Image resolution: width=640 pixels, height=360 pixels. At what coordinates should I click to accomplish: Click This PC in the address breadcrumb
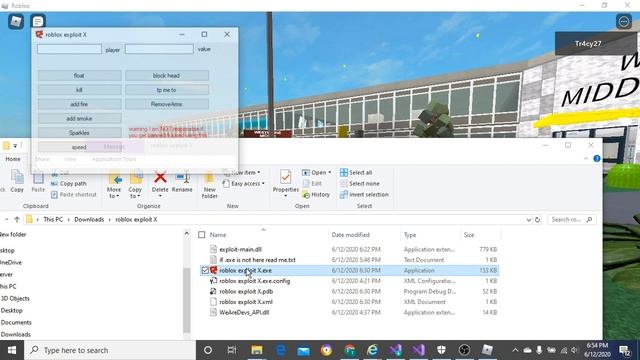(x=53, y=220)
